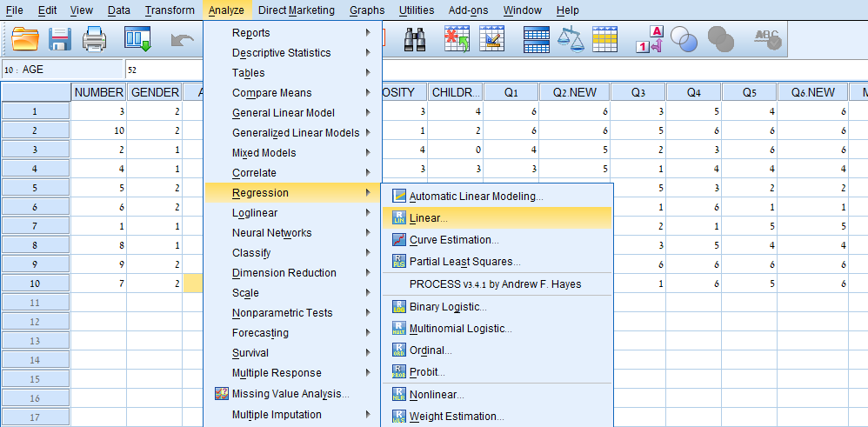Choose Binary Logistic... regression option
Image resolution: width=868 pixels, height=427 pixels.
pos(448,307)
